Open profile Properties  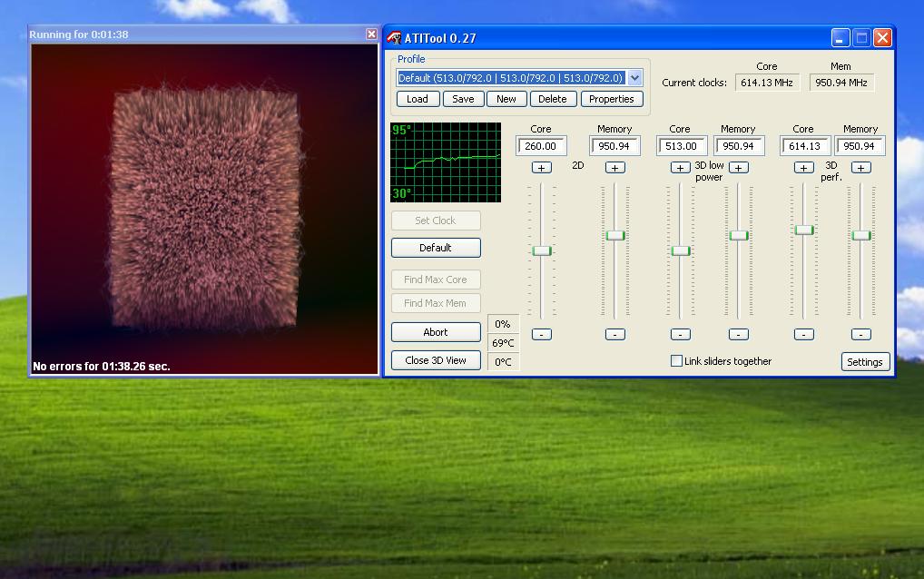click(612, 99)
